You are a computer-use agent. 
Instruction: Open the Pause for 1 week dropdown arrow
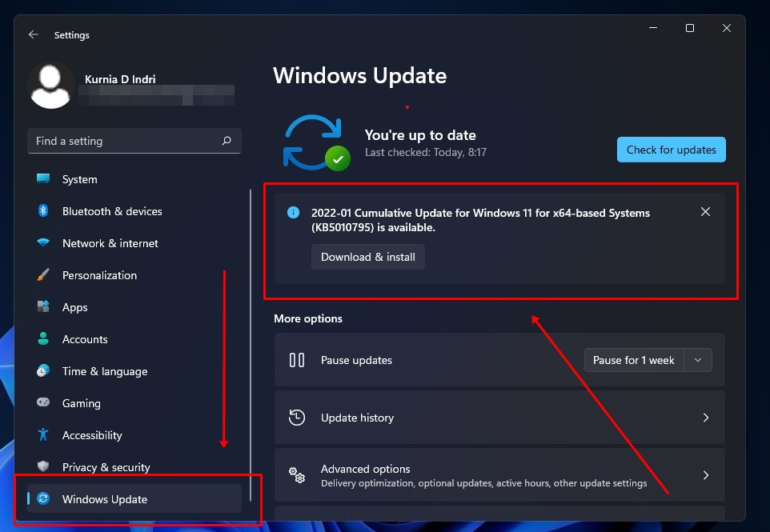[697, 360]
